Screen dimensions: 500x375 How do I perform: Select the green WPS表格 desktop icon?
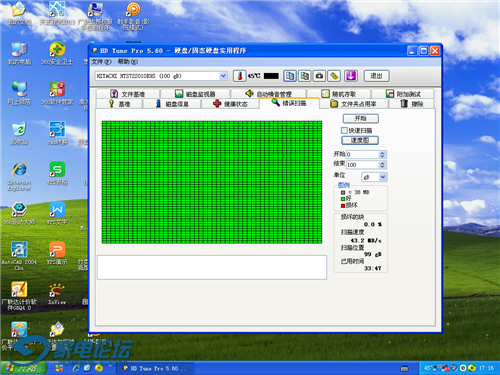coord(57,174)
